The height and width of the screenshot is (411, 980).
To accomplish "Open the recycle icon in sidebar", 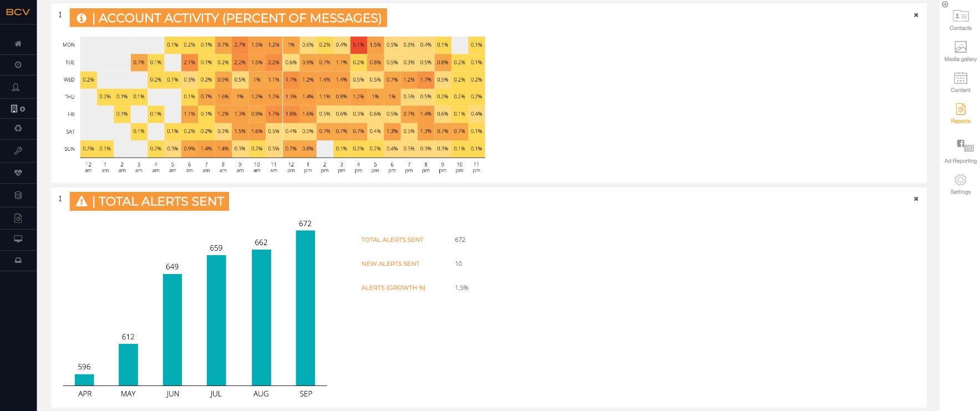I will pos(18,128).
